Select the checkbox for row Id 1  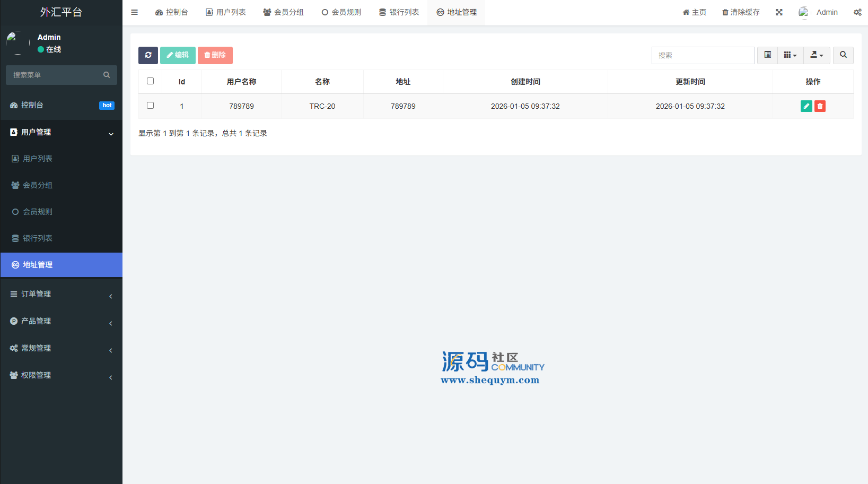(150, 106)
